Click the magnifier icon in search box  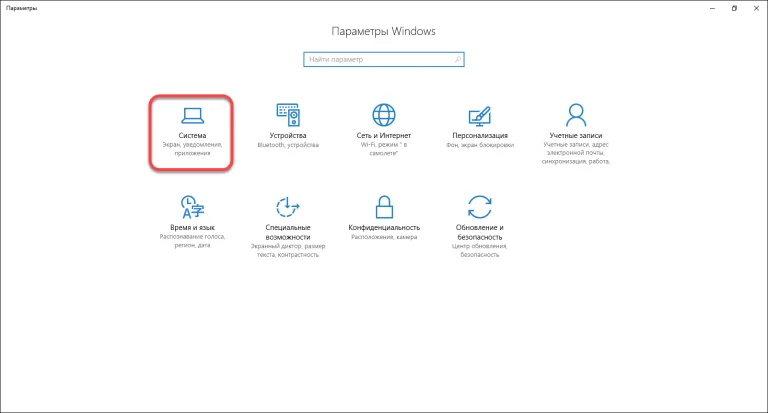(457, 59)
